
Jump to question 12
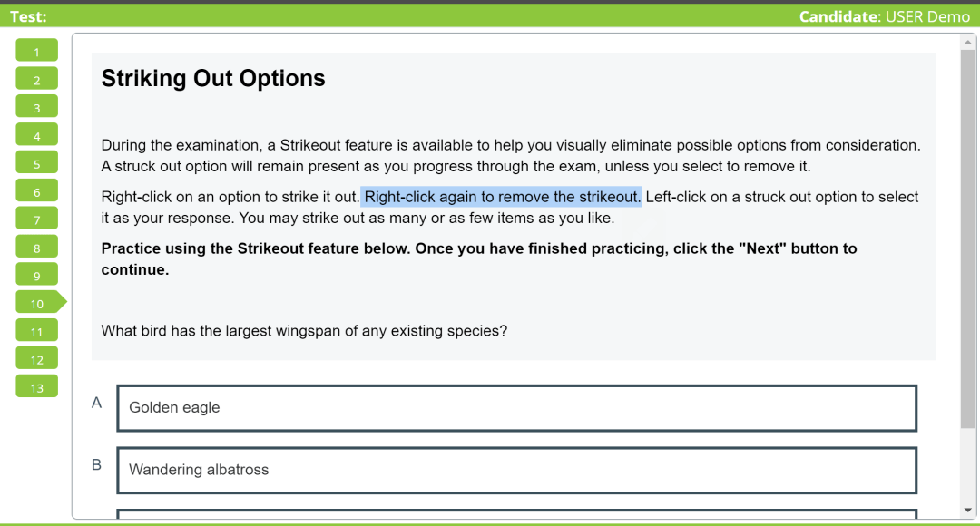(37, 358)
